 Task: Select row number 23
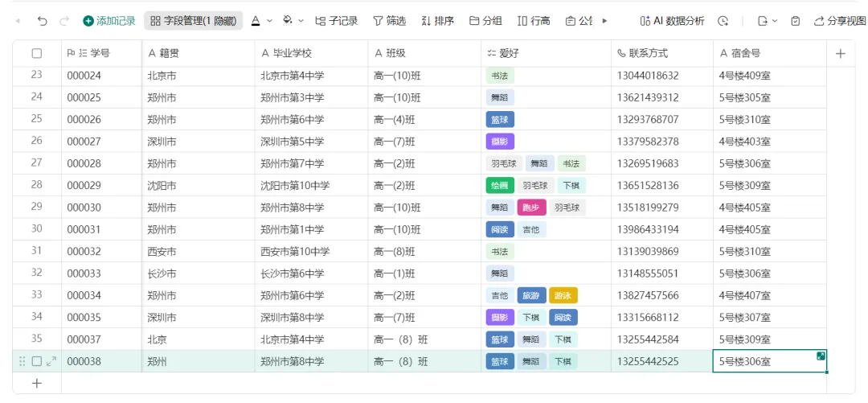click(x=36, y=74)
